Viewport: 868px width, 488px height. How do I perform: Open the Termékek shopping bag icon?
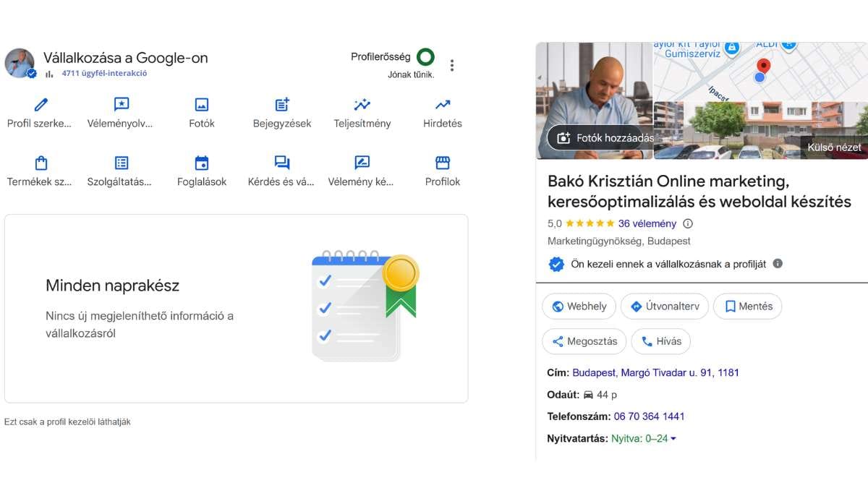click(41, 163)
